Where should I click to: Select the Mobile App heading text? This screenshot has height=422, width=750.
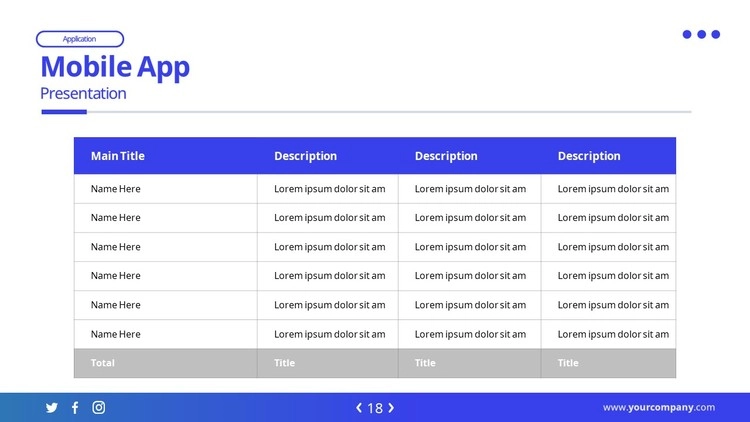click(x=115, y=67)
